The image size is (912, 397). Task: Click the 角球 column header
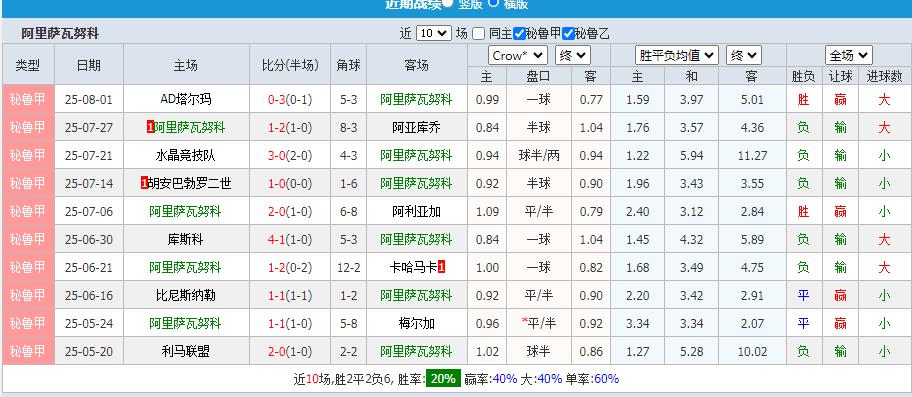348,65
